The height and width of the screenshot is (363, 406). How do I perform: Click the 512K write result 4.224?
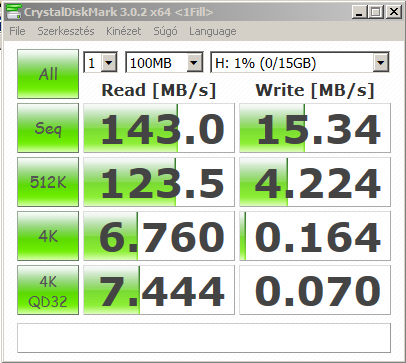tap(315, 182)
